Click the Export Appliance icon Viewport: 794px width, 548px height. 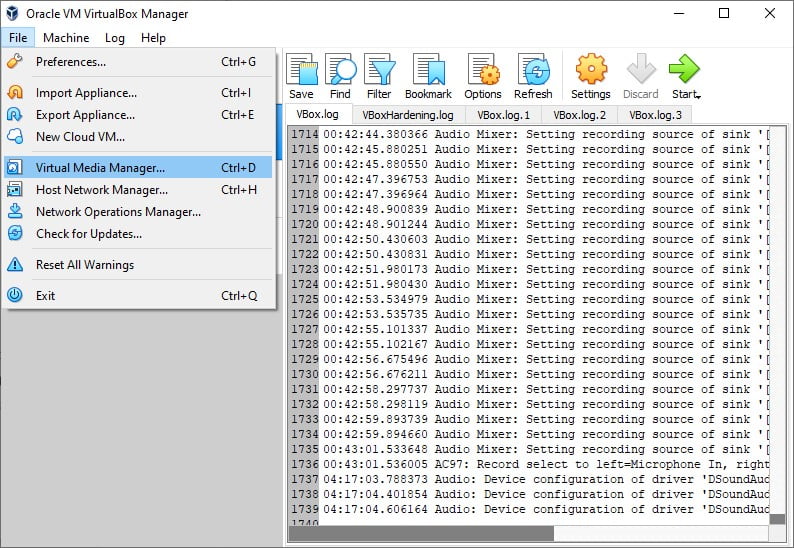[15, 114]
